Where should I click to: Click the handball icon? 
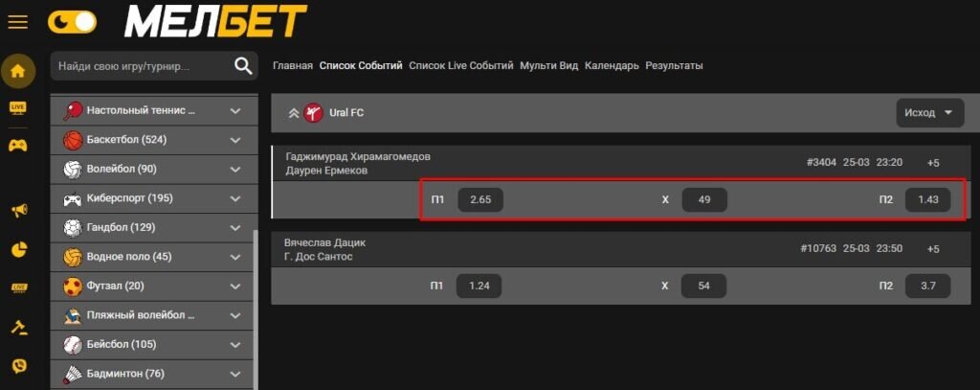tap(73, 227)
